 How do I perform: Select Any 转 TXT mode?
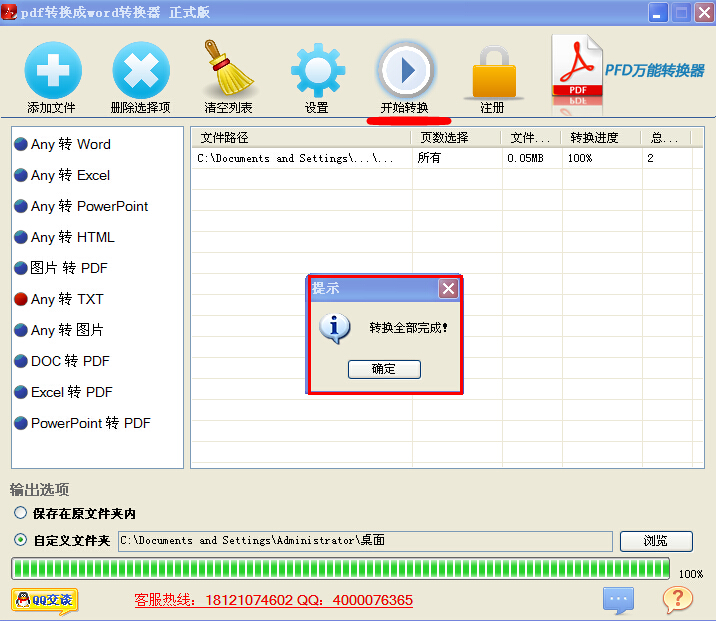(x=59, y=299)
